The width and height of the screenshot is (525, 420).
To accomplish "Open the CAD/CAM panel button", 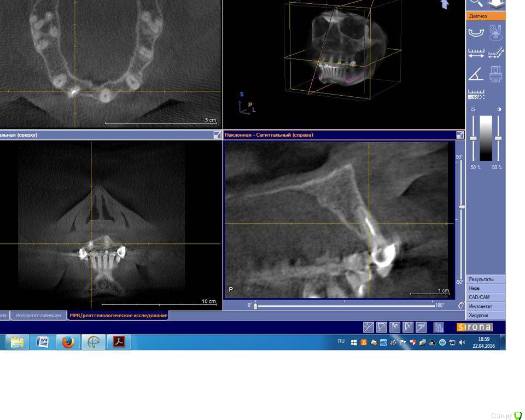I will [x=486, y=297].
